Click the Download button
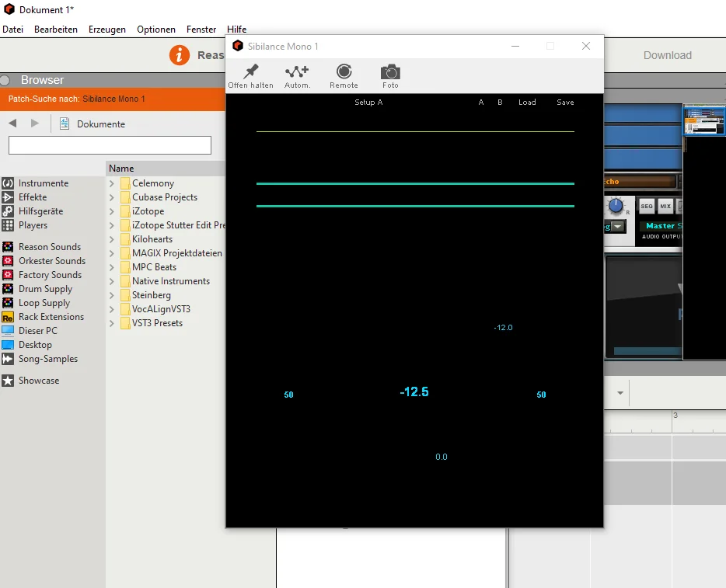Screen dimensions: 726x588 pos(668,55)
